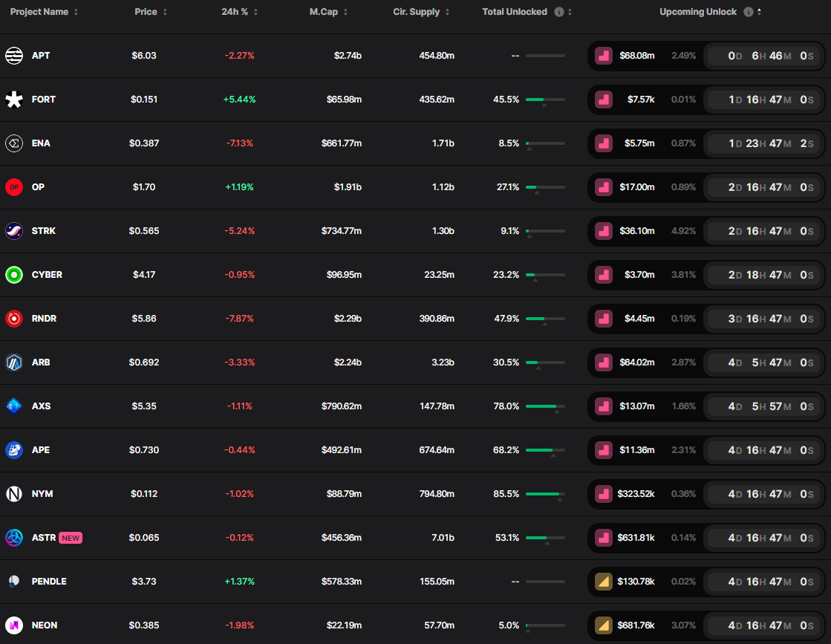831x644 pixels.
Task: Click the 390.86m circulating supply for RNDR
Action: coord(437,319)
